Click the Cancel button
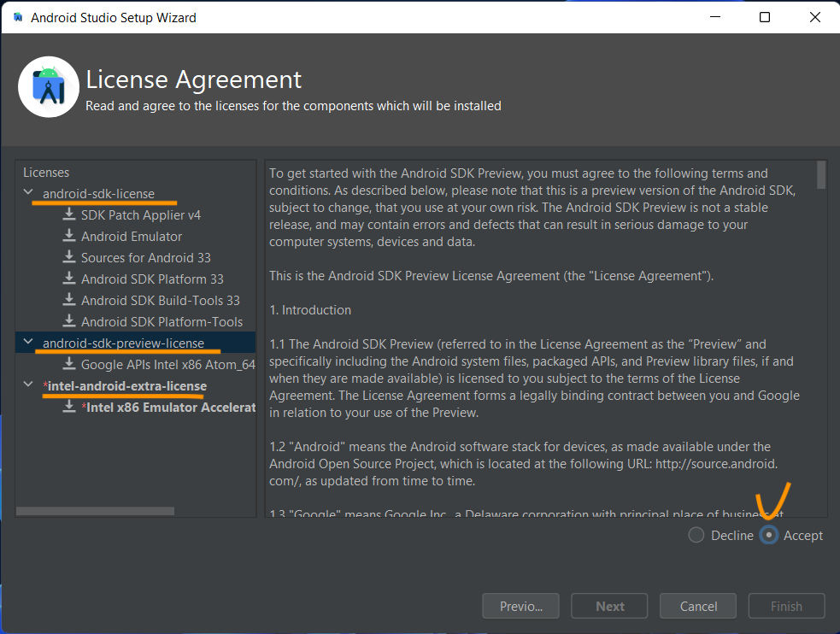This screenshot has width=840, height=634. click(698, 606)
